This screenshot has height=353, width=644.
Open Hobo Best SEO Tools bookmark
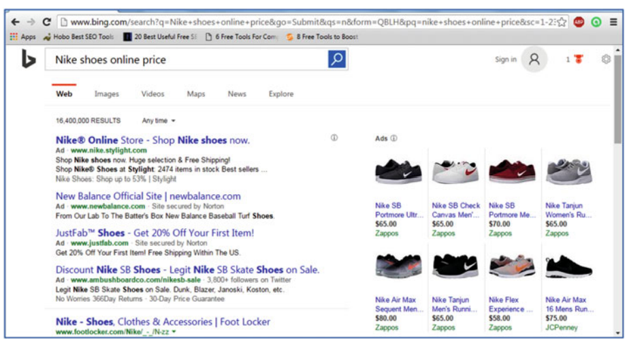coord(78,37)
